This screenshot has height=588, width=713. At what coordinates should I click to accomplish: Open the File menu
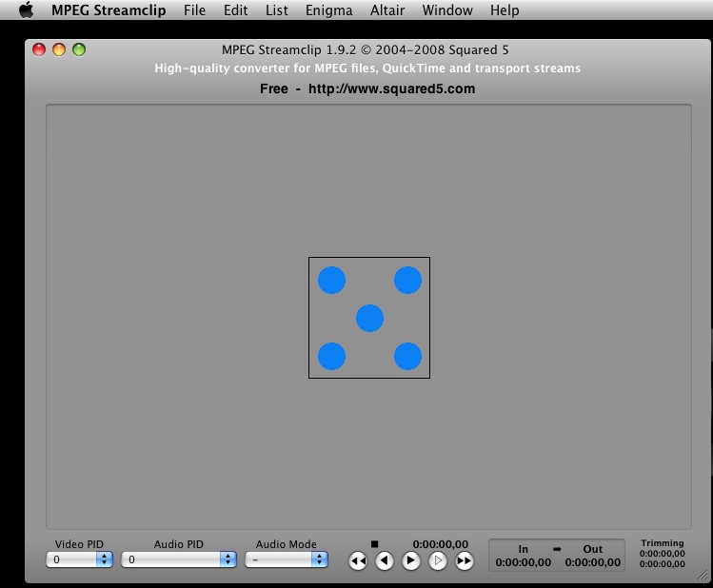coord(194,10)
